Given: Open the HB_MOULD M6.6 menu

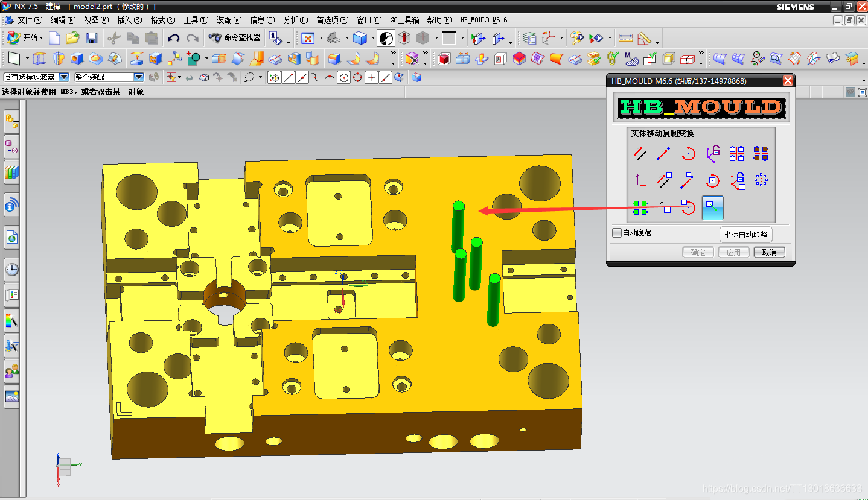Looking at the screenshot, I should coord(483,20).
